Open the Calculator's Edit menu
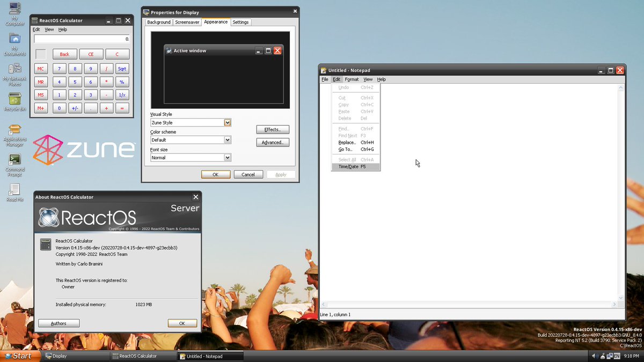The width and height of the screenshot is (644, 362). [36, 29]
